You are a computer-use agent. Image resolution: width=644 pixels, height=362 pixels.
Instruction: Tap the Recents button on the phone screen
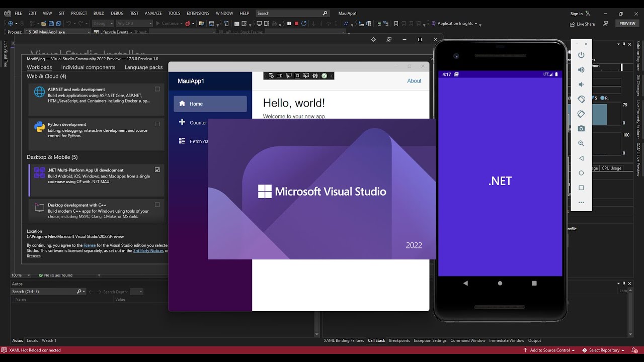(534, 283)
